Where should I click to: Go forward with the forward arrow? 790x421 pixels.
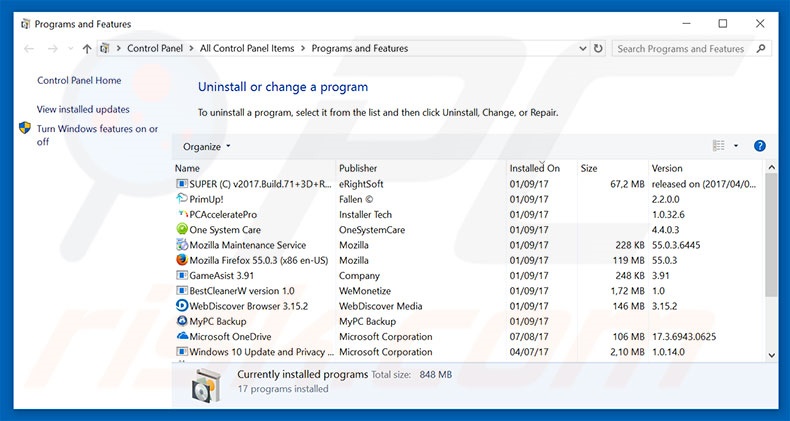point(52,49)
